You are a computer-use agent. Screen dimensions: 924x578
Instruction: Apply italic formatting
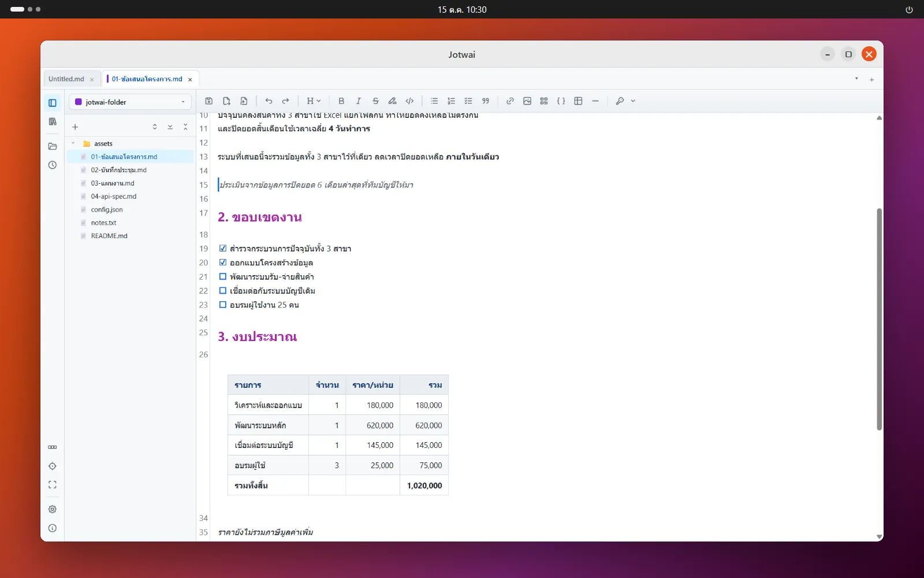[358, 101]
